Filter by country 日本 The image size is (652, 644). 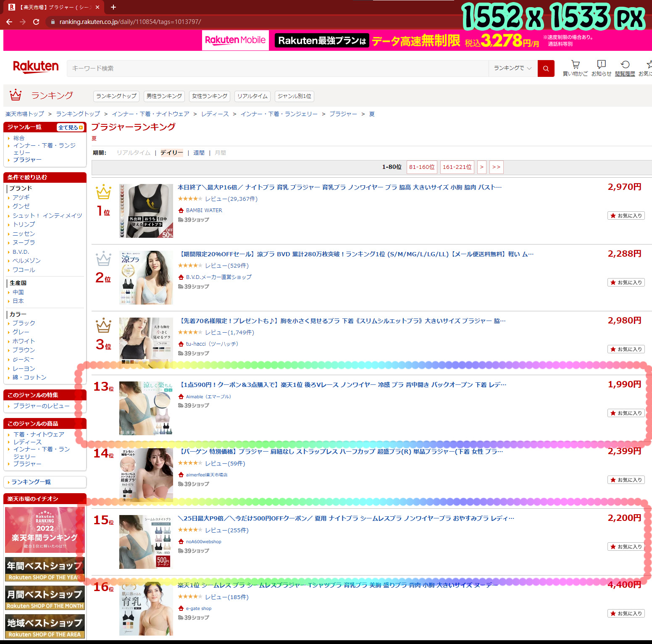click(x=18, y=301)
